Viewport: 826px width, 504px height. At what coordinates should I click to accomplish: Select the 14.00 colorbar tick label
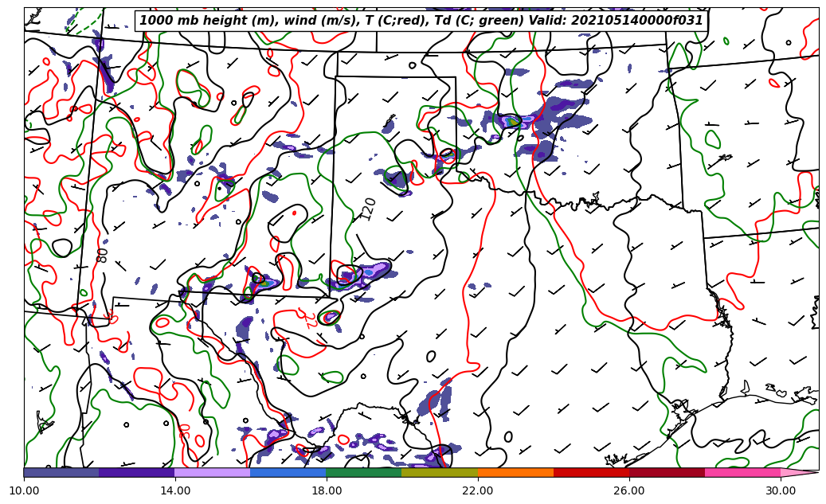point(175,490)
